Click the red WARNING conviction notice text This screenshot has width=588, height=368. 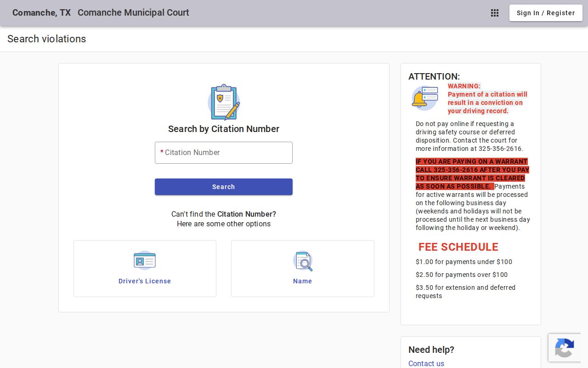point(487,98)
